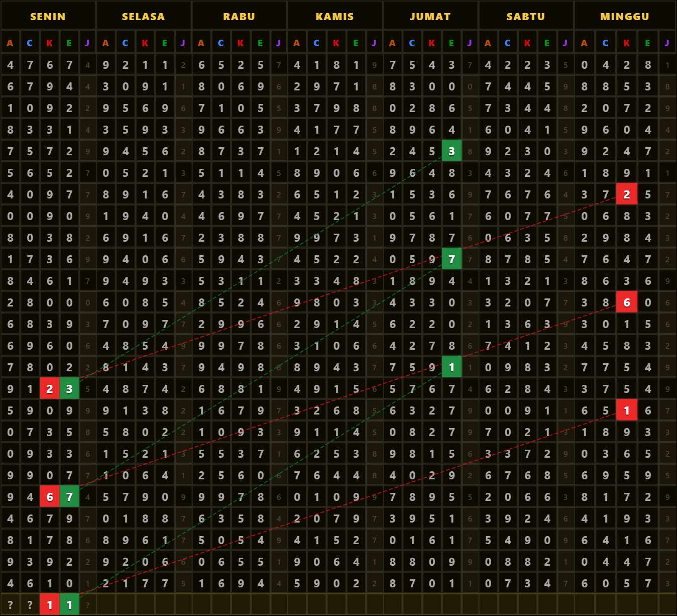The height and width of the screenshot is (616, 677).
Task: Click purple J column letter under SENIN
Action: [x=87, y=43]
